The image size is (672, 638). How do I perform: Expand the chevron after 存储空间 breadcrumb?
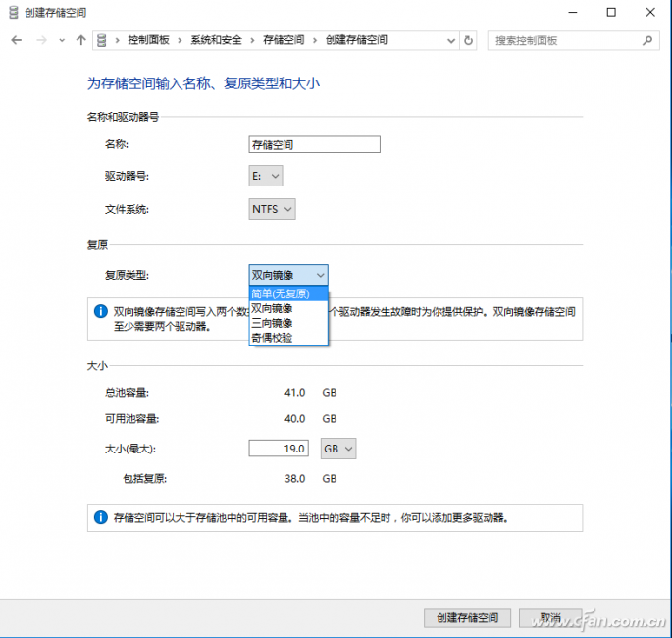315,40
